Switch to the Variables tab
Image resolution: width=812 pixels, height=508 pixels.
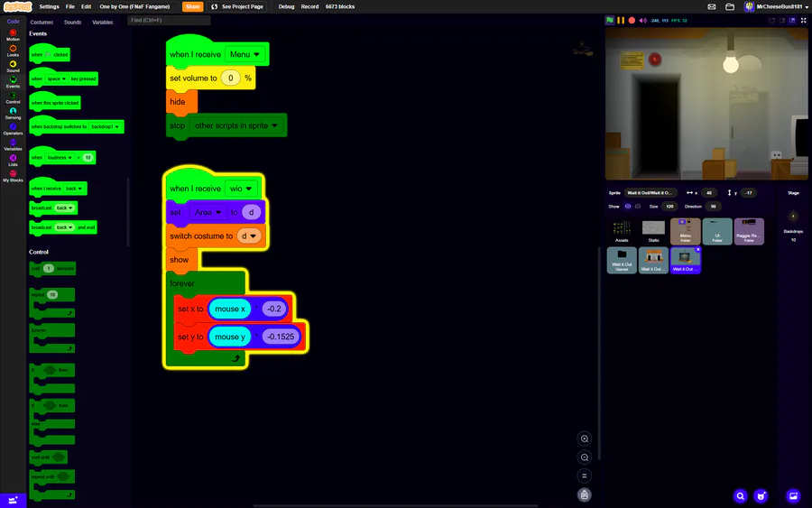[103, 23]
